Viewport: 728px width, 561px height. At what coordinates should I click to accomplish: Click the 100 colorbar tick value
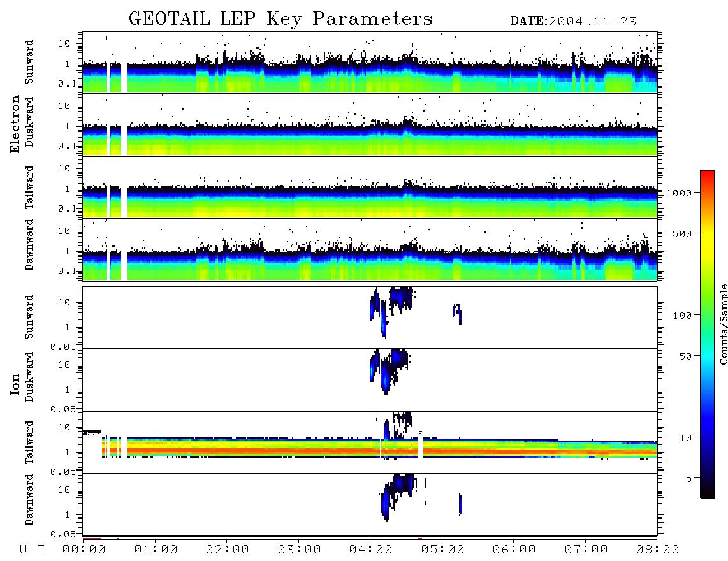683,316
